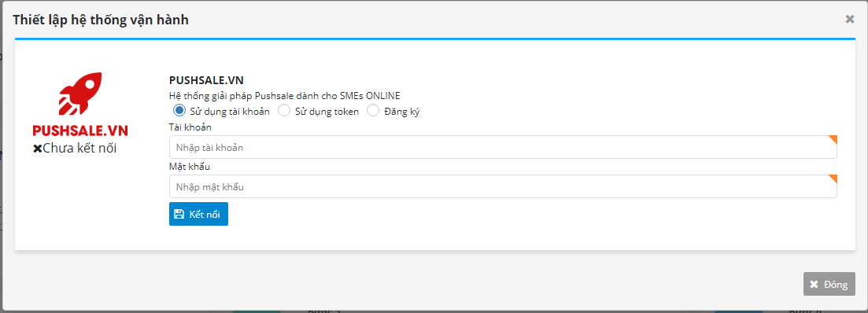Screen dimensions: 868x313
Task: Close the dialog with the top-right X
Action: [850, 20]
